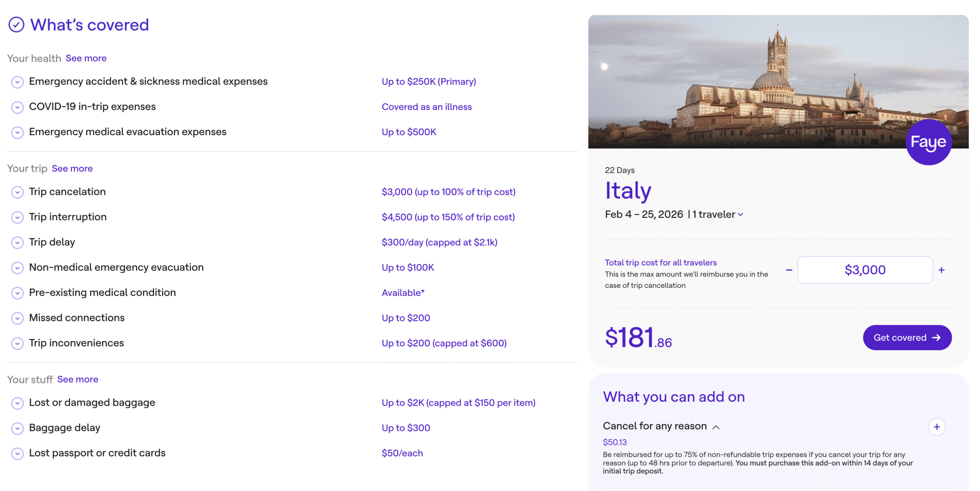
Task: Click See more next to Your trip
Action: (72, 169)
